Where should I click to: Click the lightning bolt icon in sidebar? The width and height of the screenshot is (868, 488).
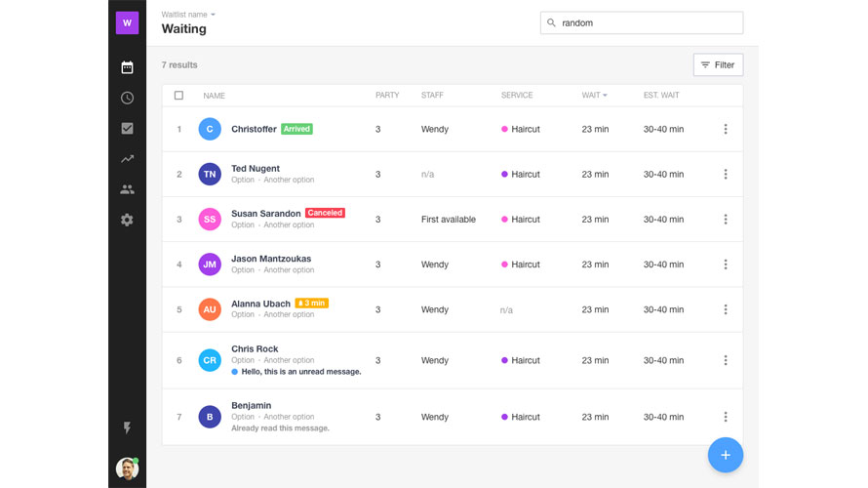pyautogui.click(x=127, y=428)
